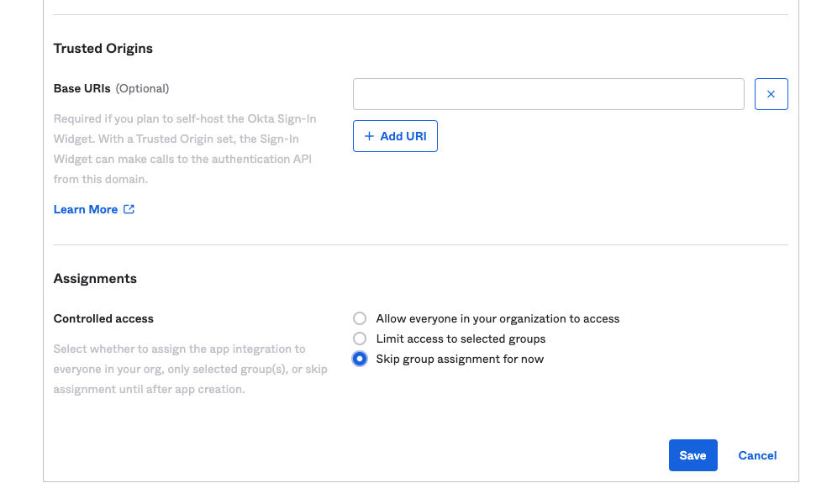The height and width of the screenshot is (504, 832).
Task: Cancel the app integration form
Action: tap(757, 455)
